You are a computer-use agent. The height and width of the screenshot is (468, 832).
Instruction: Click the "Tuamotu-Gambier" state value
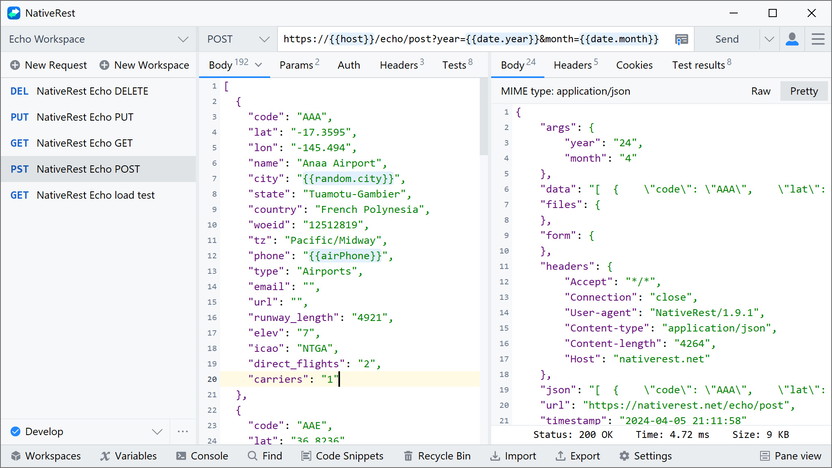tap(354, 194)
